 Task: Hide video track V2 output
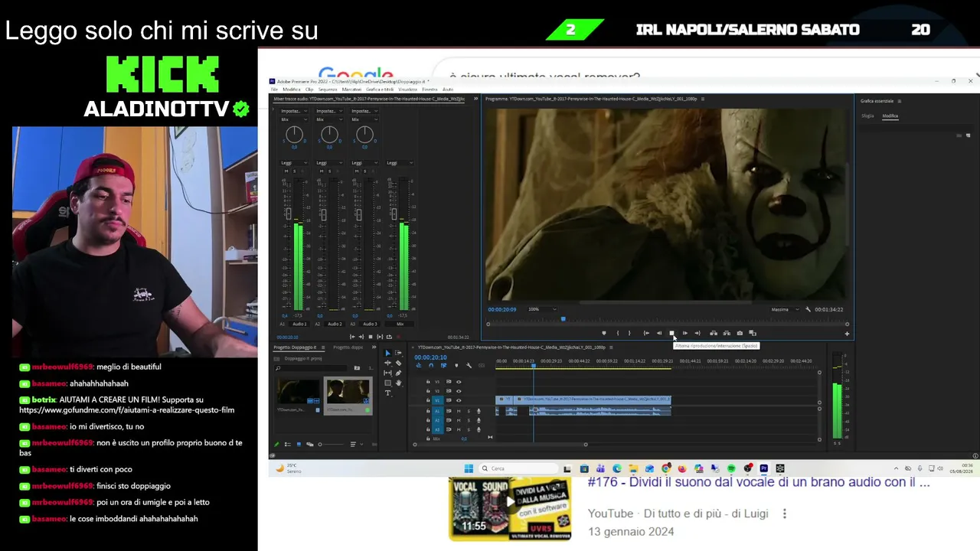[x=459, y=391]
